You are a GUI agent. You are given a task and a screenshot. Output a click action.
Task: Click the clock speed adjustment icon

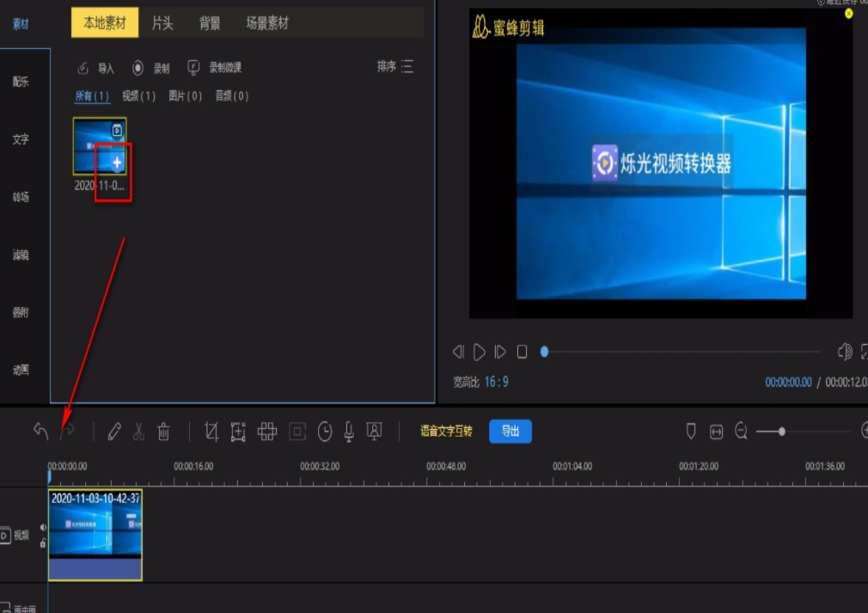(x=325, y=432)
